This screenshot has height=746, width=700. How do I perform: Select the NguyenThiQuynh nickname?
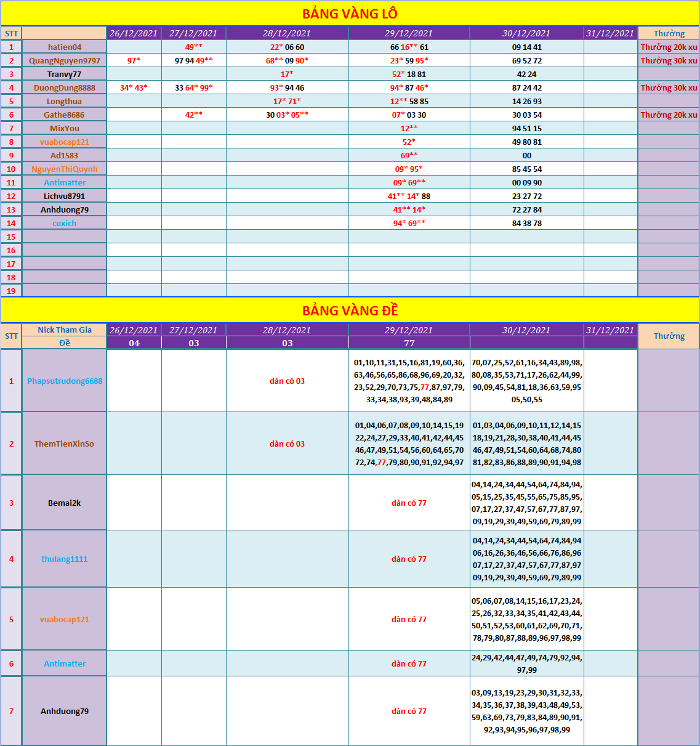click(65, 169)
